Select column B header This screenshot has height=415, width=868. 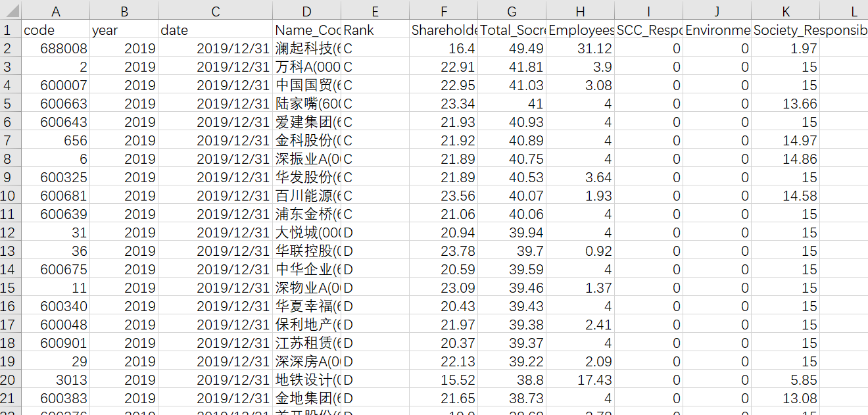124,11
